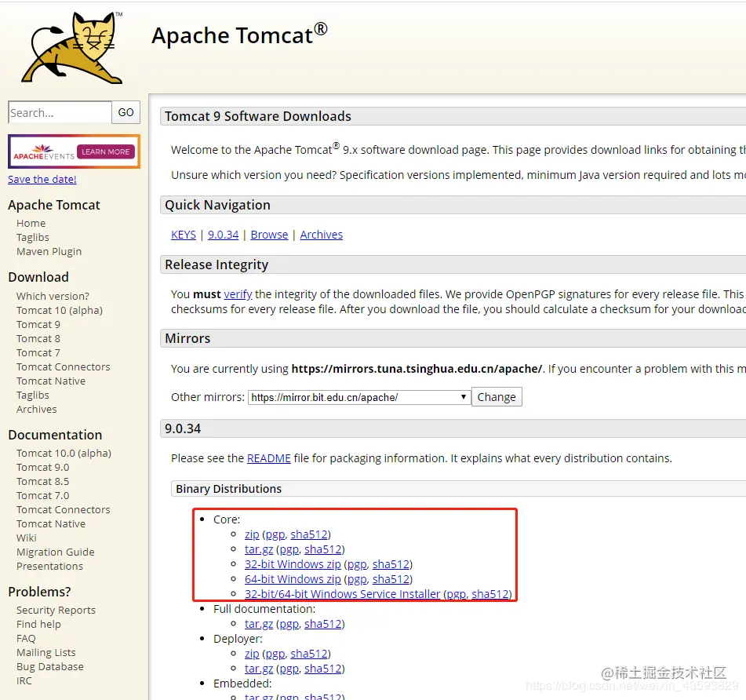746x700 pixels.
Task: Open sha512 for Full documentation tar.gz
Action: click(x=323, y=624)
